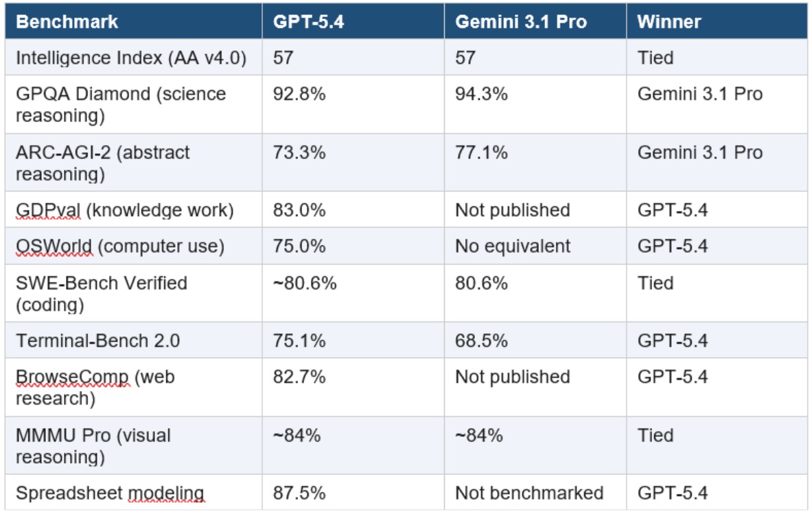This screenshot has height=511, width=812.
Task: Click the SWE-Bench Verified benchmark cell
Action: [102, 293]
